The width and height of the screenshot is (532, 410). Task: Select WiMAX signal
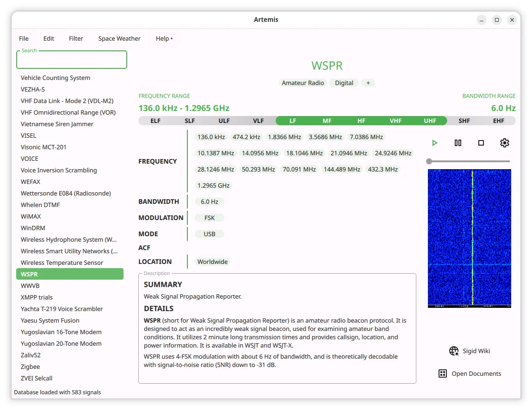70,216
